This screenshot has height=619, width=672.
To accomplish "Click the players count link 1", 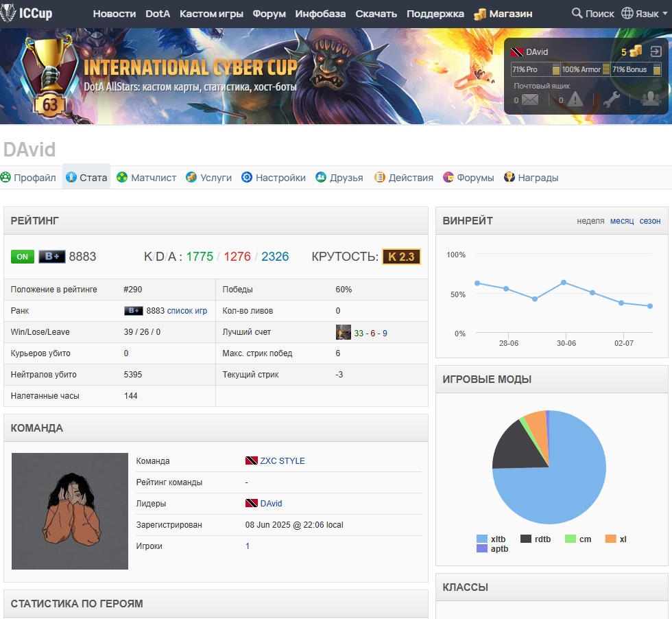I will pyautogui.click(x=248, y=546).
